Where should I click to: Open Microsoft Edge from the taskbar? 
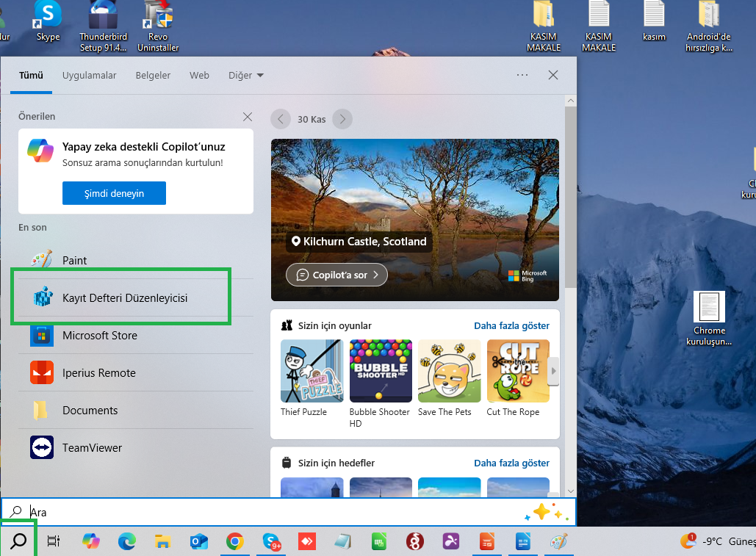pos(126,541)
